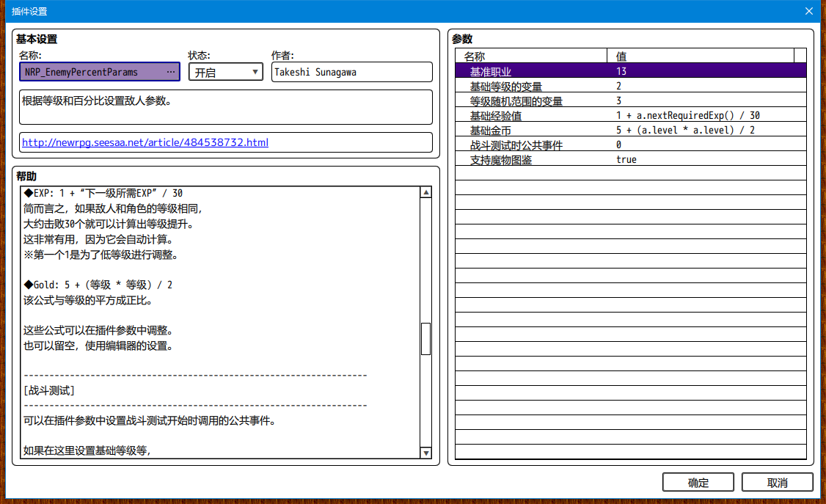Select the 基础等级的变量 parameter row
This screenshot has width=826, height=504.
coord(631,86)
